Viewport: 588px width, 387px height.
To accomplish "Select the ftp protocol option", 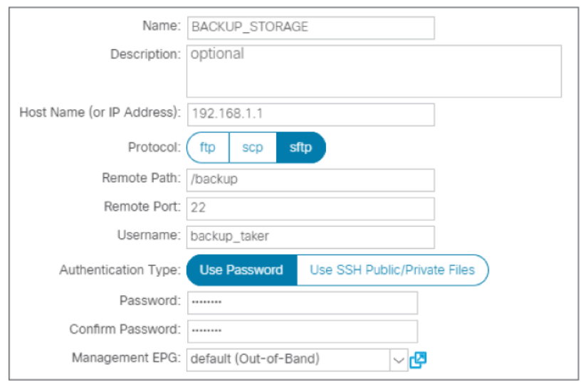I will point(208,147).
